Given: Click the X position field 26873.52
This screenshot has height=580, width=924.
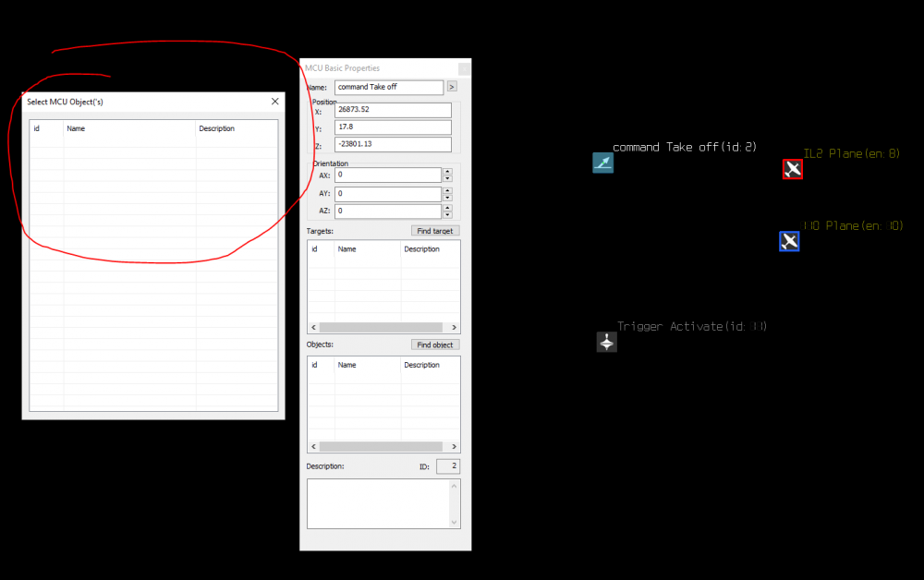Looking at the screenshot, I should [x=393, y=110].
